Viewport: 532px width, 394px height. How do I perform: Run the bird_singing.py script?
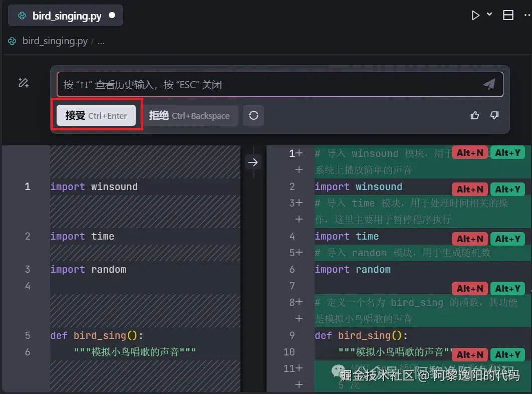click(x=475, y=15)
